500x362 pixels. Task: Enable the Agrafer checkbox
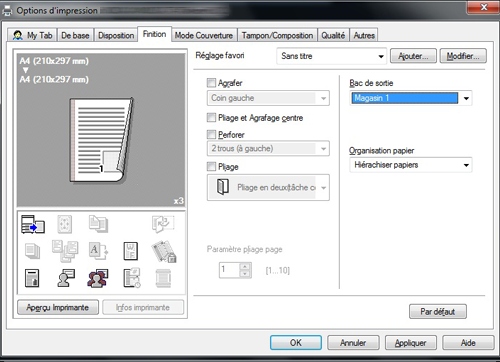coord(211,82)
